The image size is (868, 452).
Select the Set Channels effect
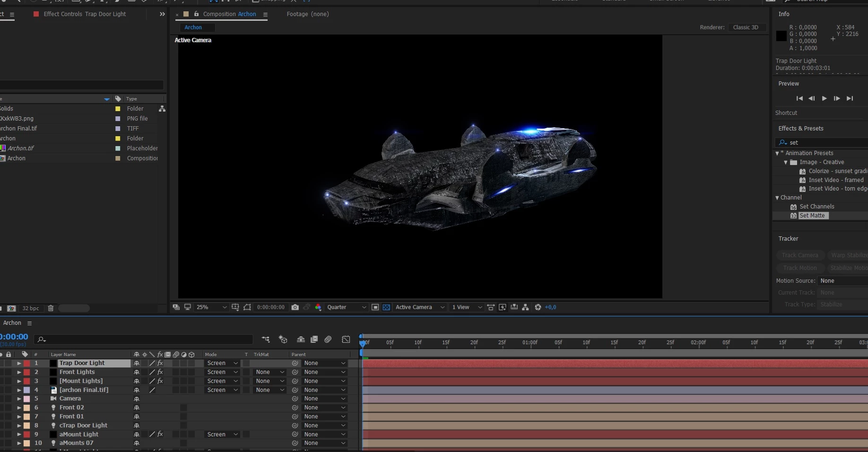pos(816,207)
